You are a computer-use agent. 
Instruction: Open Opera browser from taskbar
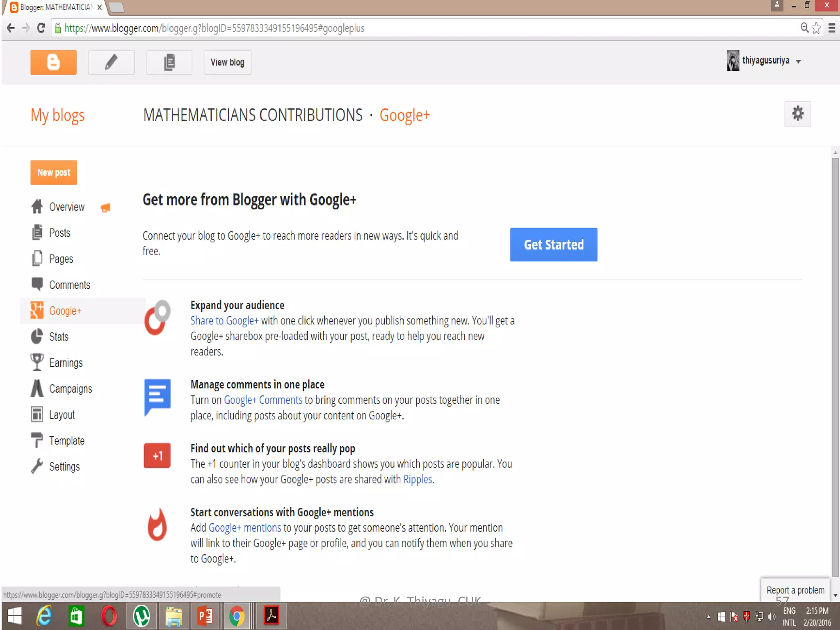pos(109,616)
